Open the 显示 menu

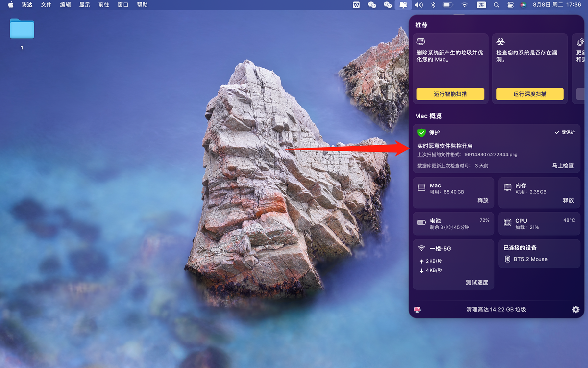(84, 5)
